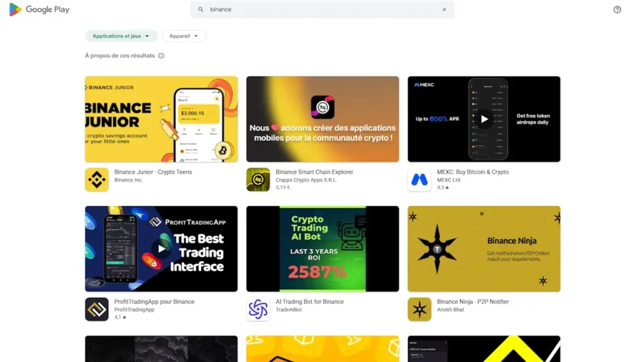Click Anvith Bhat developer text
Image resolution: width=644 pixels, height=362 pixels.
450,309
